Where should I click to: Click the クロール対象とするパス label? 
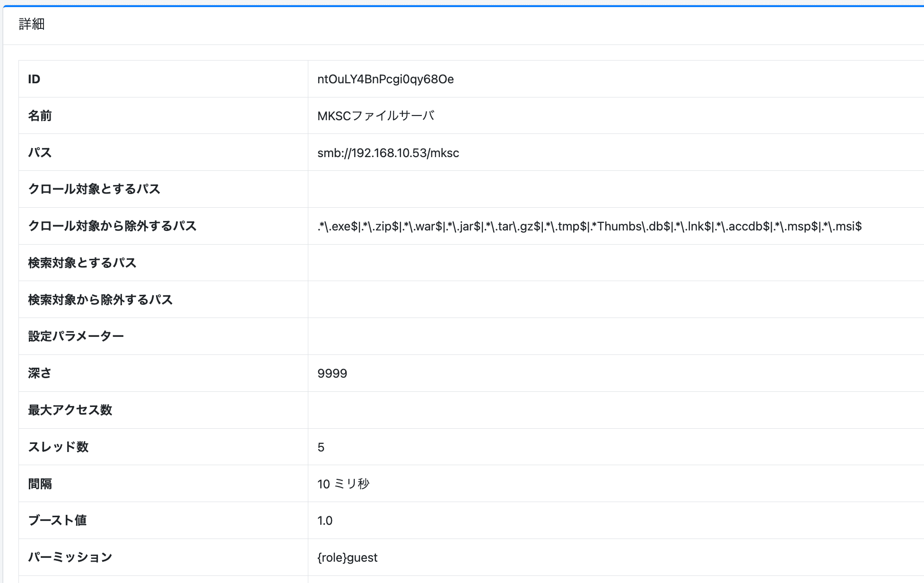point(94,189)
